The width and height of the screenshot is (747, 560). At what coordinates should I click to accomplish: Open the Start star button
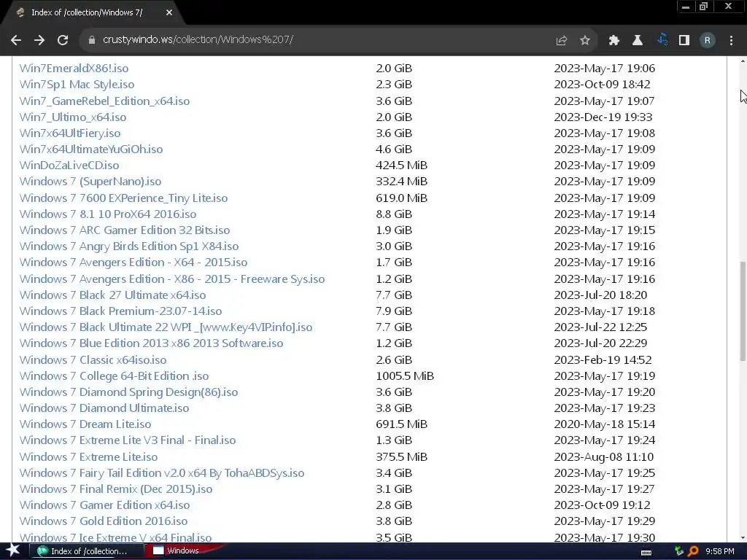pyautogui.click(x=12, y=551)
